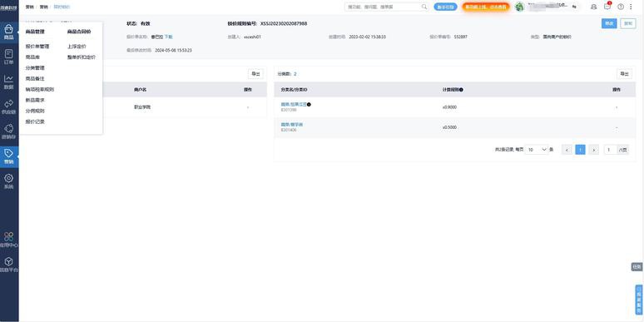Image resolution: width=644 pixels, height=322 pixels.
Task: Open 报价单管理 in the flyout menu
Action: (x=37, y=47)
